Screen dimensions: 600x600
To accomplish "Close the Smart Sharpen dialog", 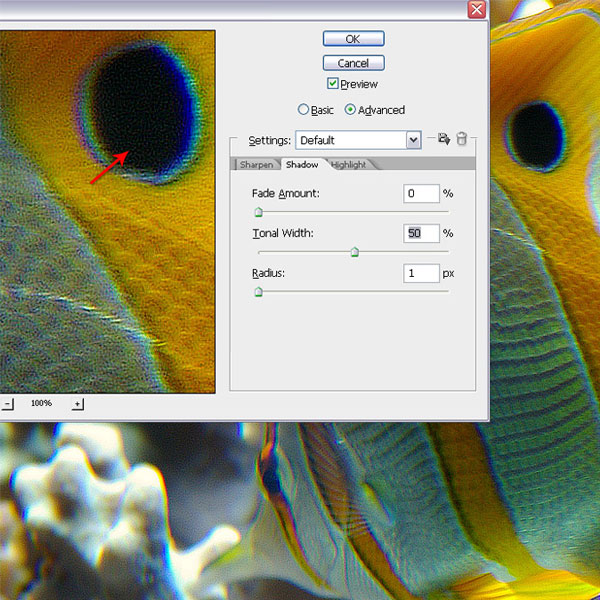I will tap(476, 10).
